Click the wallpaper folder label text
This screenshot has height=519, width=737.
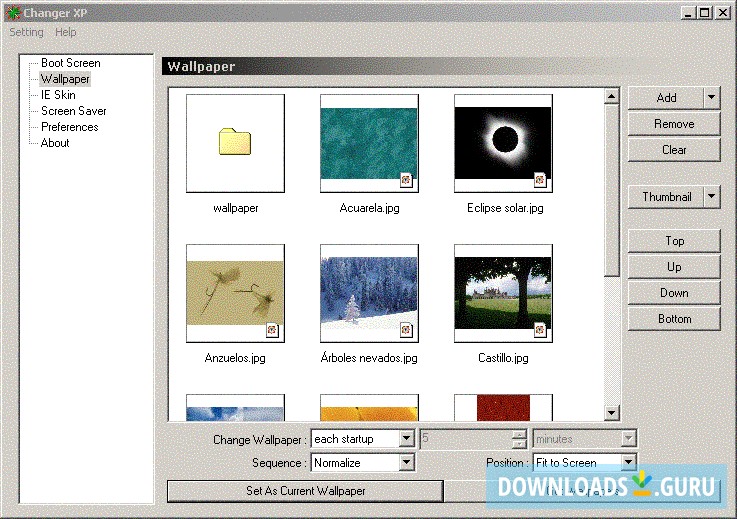point(235,208)
